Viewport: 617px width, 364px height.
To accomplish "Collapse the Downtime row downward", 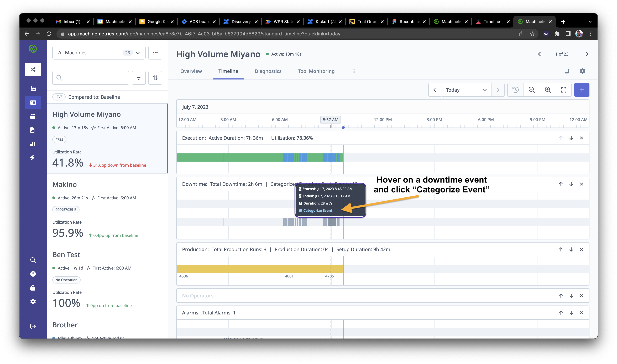I will 571,184.
